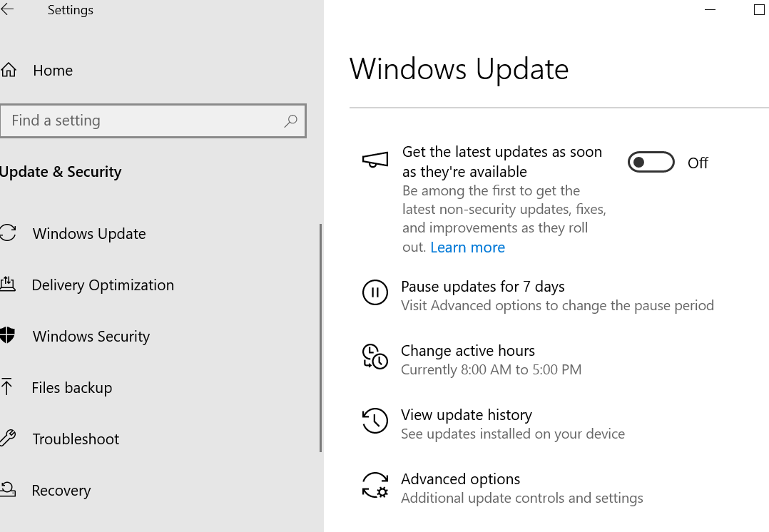Viewport: 769px width, 532px height.
Task: Click the Advanced options gear icon
Action: (375, 485)
